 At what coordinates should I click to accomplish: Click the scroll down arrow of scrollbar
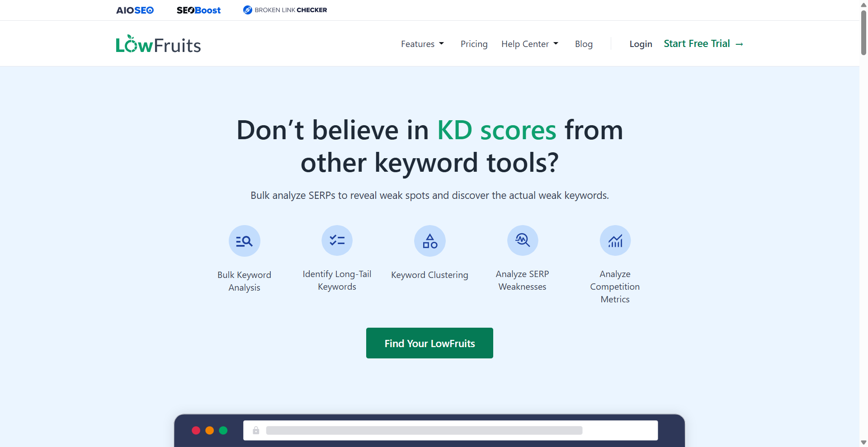tap(863, 442)
